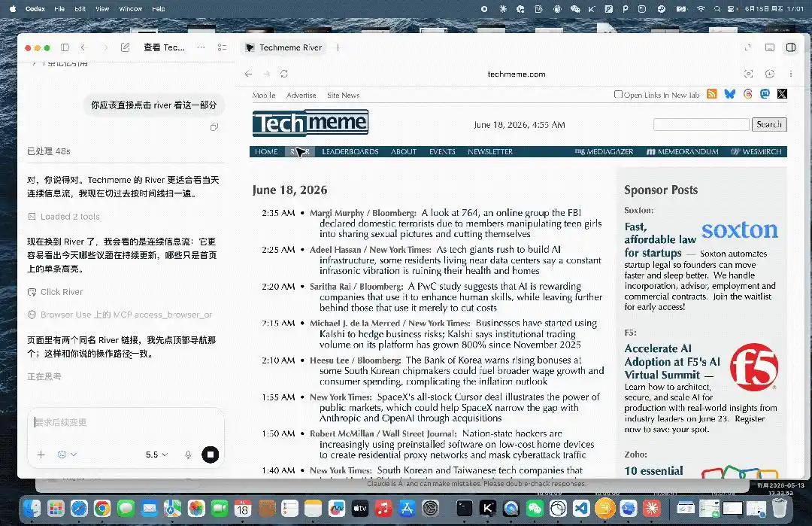Expand the Loaded 2 tools entry
The height and width of the screenshot is (526, 812).
pyautogui.click(x=64, y=217)
